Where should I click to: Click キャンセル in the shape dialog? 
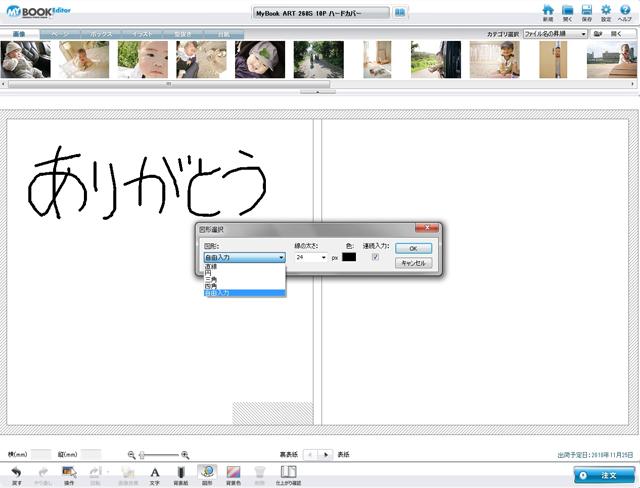pos(413,263)
